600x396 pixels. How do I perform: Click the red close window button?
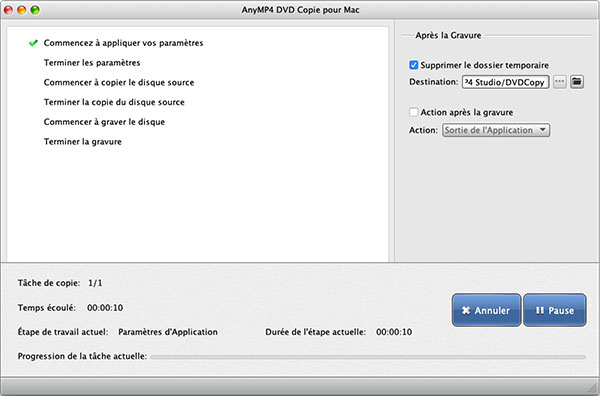tap(8, 10)
